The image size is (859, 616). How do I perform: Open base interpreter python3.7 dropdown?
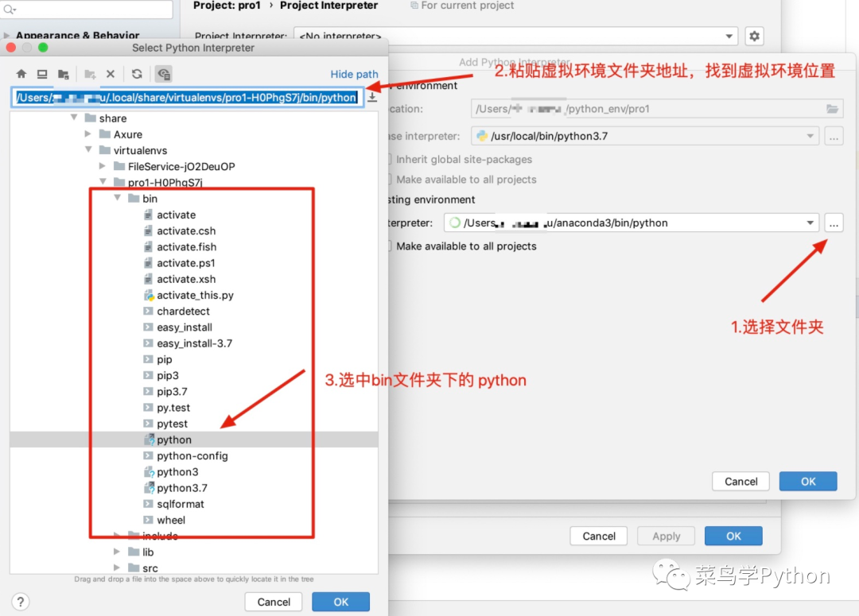point(810,137)
